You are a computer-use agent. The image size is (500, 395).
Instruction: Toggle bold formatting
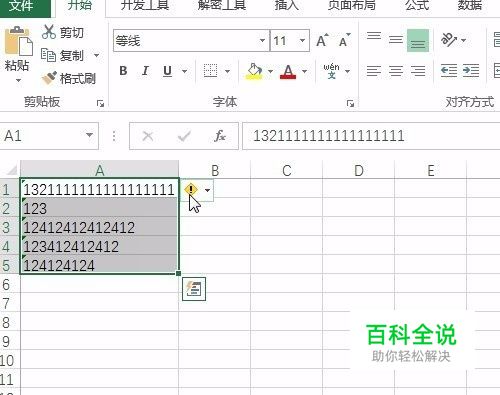click(x=123, y=71)
